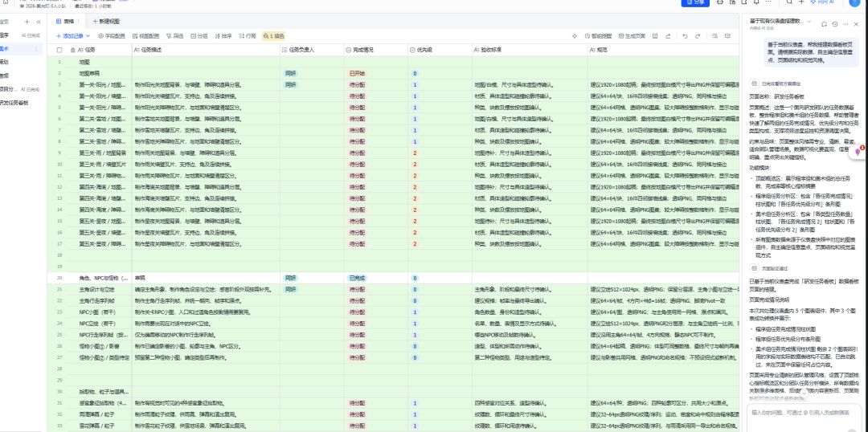The height and width of the screenshot is (432, 868).
Task: Click the share-arrow export icon in table toolbar
Action: [668, 36]
